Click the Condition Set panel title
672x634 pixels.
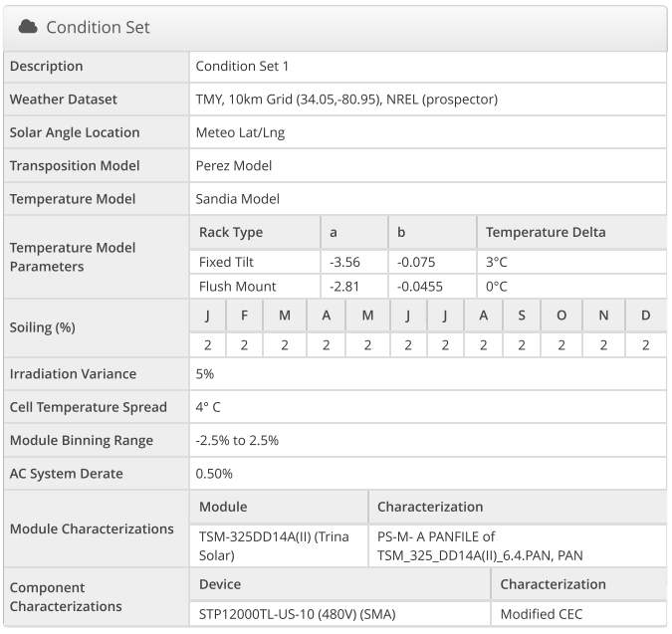coord(98,27)
